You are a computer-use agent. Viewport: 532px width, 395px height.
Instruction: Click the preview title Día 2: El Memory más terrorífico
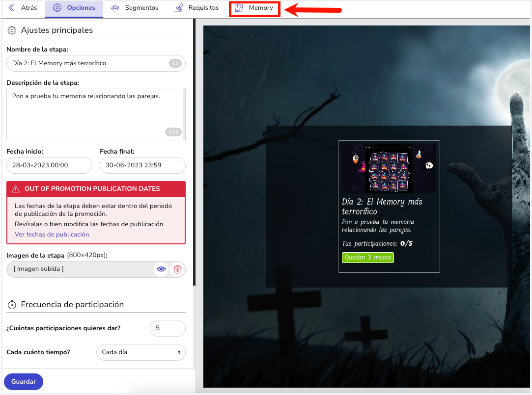tap(382, 207)
